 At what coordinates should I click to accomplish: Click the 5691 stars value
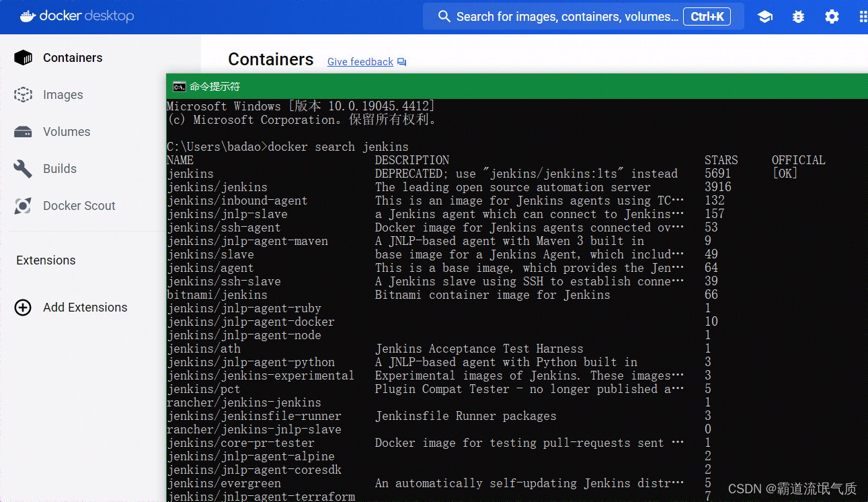pos(718,174)
